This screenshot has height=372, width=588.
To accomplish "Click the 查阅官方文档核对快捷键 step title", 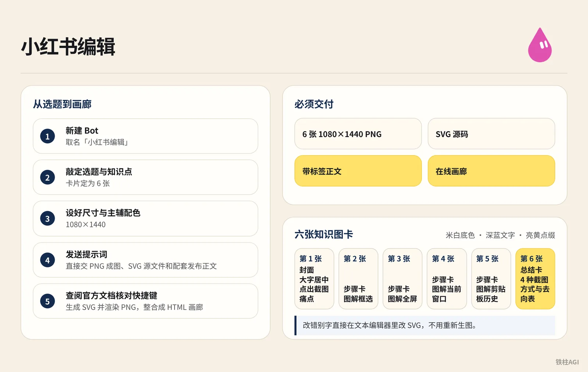I will click(x=111, y=296).
